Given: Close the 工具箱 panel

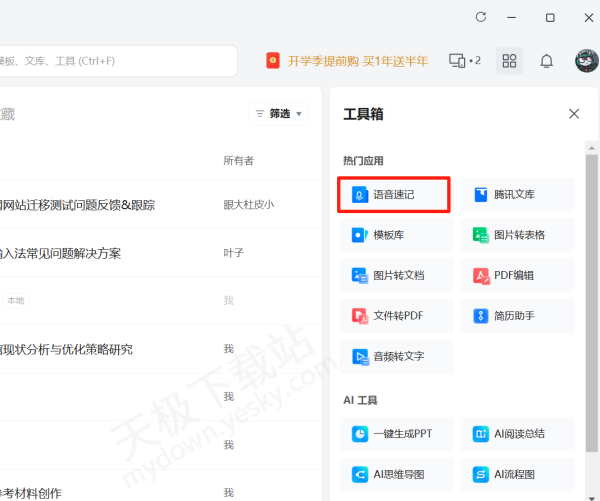Looking at the screenshot, I should 574,114.
